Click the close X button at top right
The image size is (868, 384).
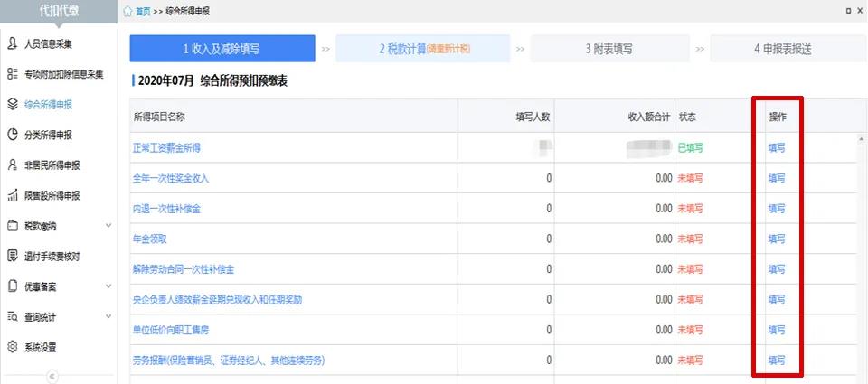860,11
